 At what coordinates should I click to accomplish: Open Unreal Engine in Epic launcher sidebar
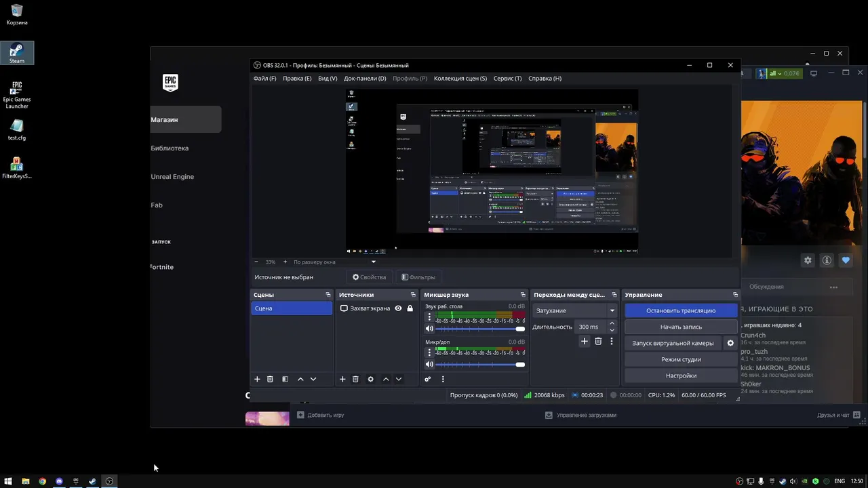click(172, 177)
